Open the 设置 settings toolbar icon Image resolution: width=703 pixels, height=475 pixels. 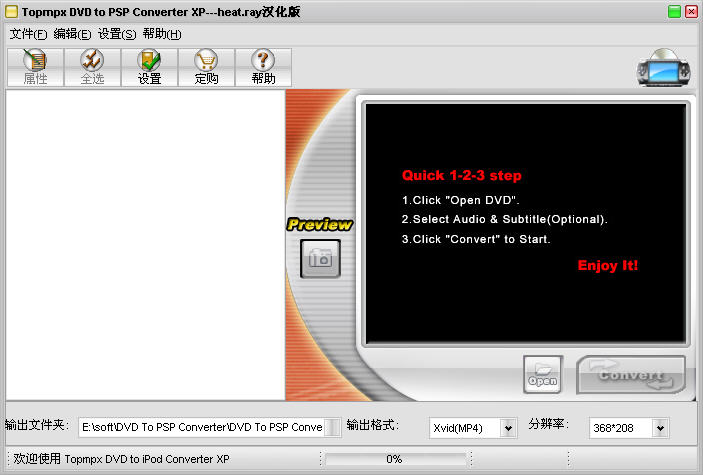point(149,67)
